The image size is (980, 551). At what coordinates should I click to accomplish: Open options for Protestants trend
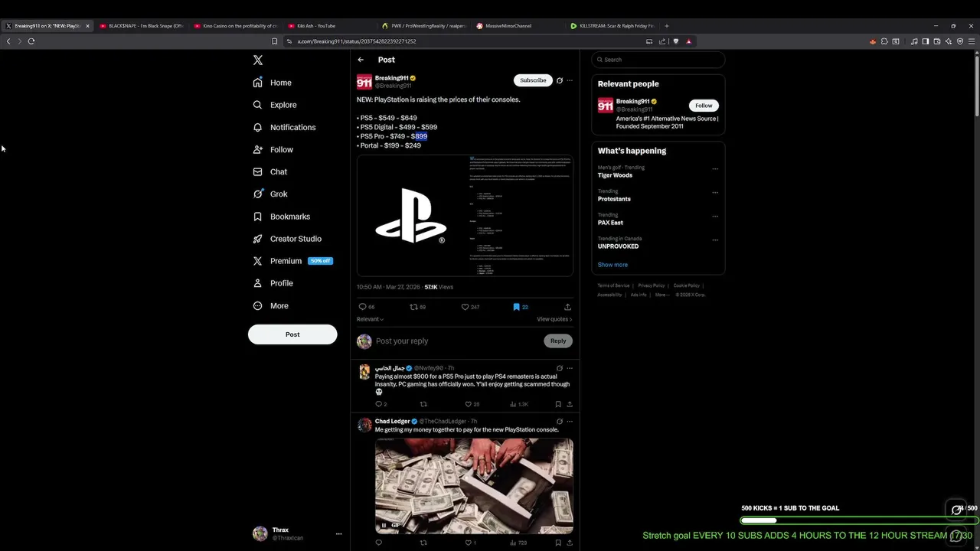(715, 193)
